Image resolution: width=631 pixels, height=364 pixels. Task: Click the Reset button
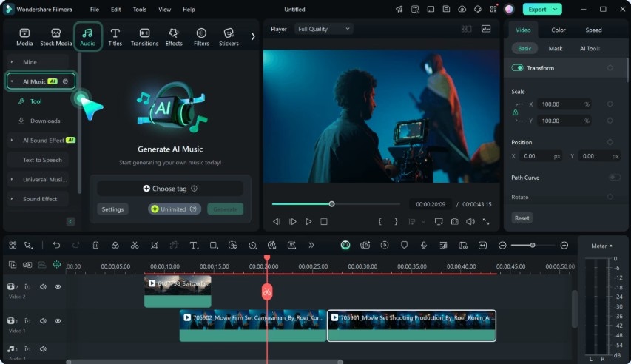tap(522, 218)
